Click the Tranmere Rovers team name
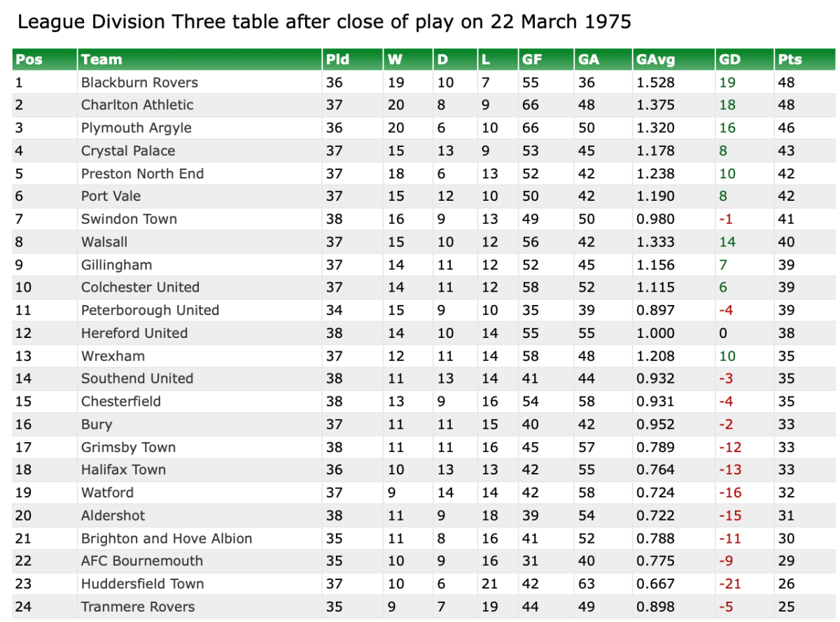This screenshot has height=622, width=840. pos(138,607)
